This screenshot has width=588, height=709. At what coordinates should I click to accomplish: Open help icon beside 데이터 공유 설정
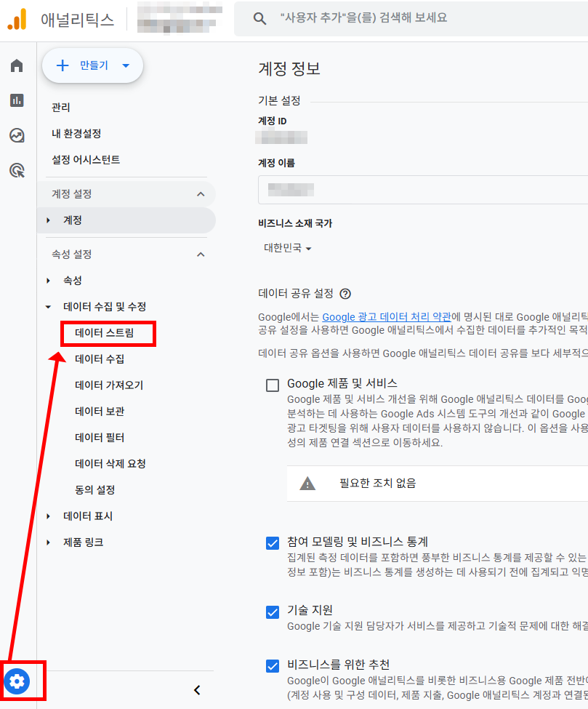pyautogui.click(x=345, y=294)
